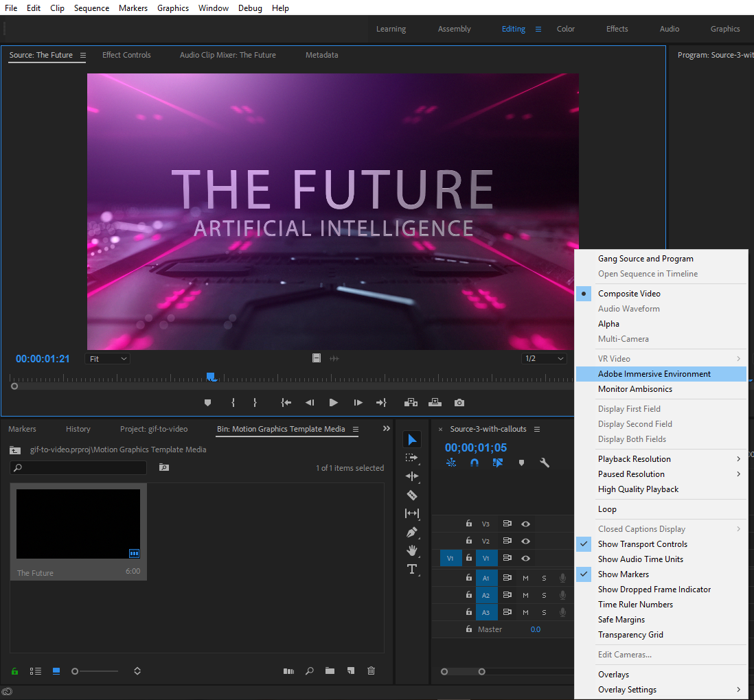Image resolution: width=754 pixels, height=700 pixels.
Task: Mute the A1 audio track
Action: (x=525, y=577)
